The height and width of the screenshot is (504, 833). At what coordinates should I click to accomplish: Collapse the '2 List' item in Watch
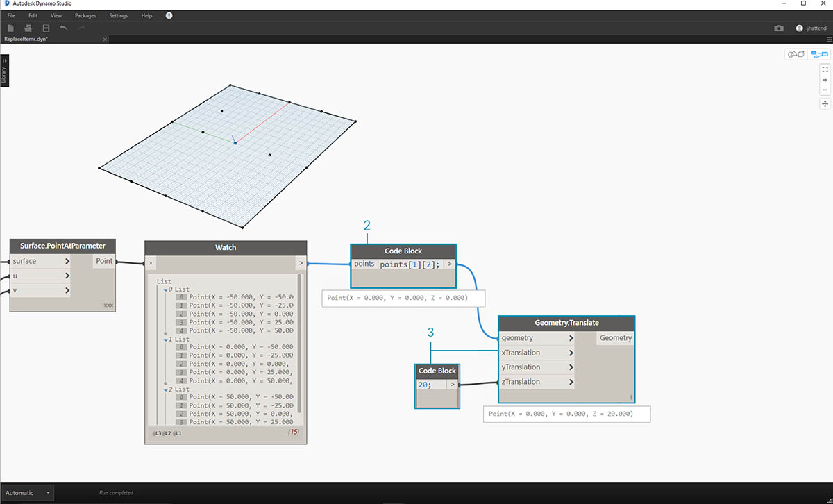point(165,389)
